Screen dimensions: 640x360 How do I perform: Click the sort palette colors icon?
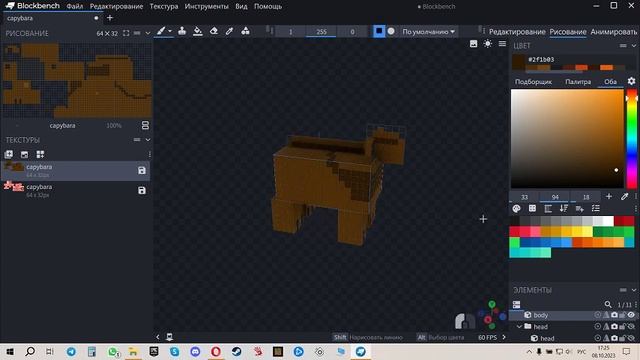pos(564,209)
